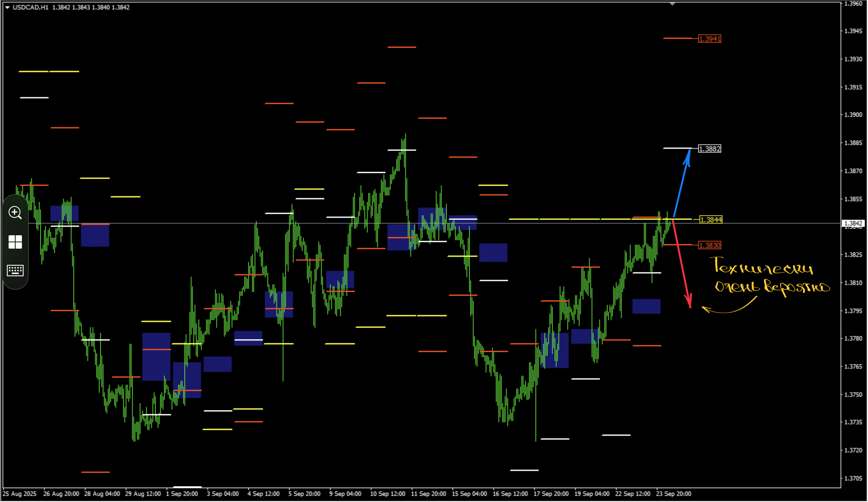Click the zoom-in magnifier icon
This screenshot has height=502, width=868.
[15, 213]
